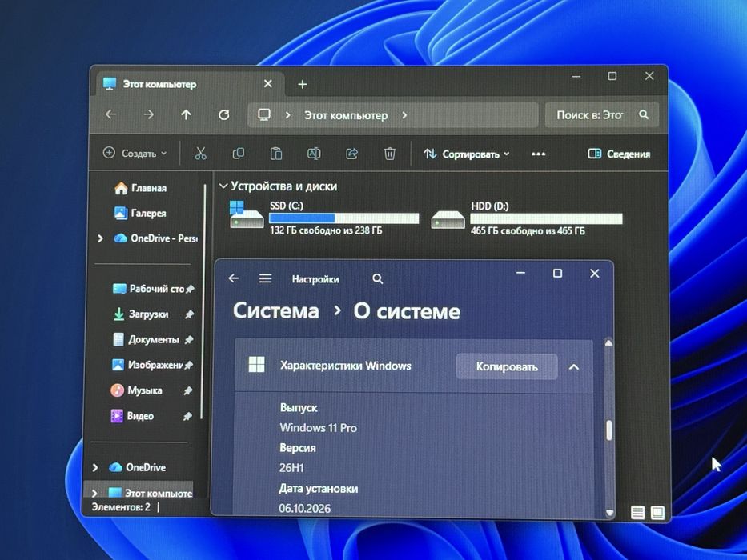Go forward in File Explorer navigation
The height and width of the screenshot is (560, 747).
(x=149, y=114)
